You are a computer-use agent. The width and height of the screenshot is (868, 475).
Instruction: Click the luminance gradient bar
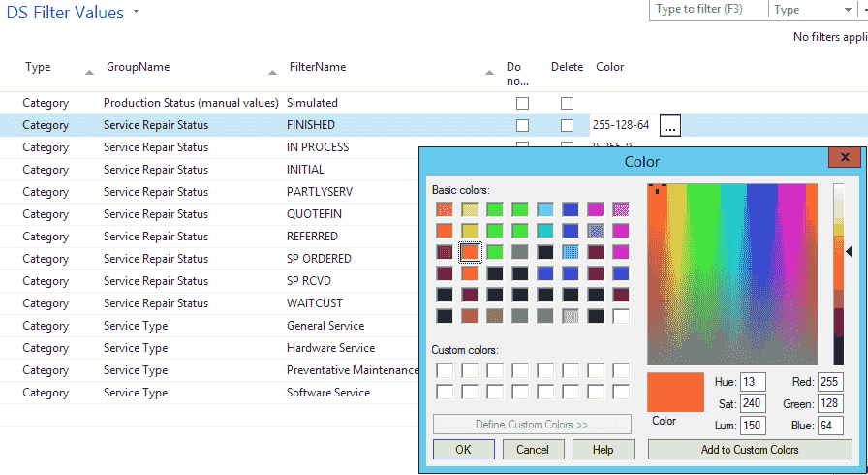[x=838, y=274]
